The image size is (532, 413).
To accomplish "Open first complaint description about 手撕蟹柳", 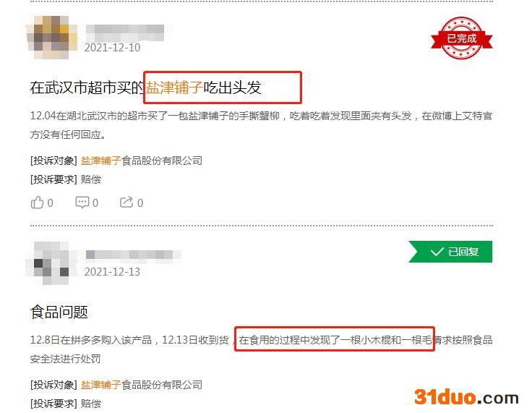I will click(261, 125).
